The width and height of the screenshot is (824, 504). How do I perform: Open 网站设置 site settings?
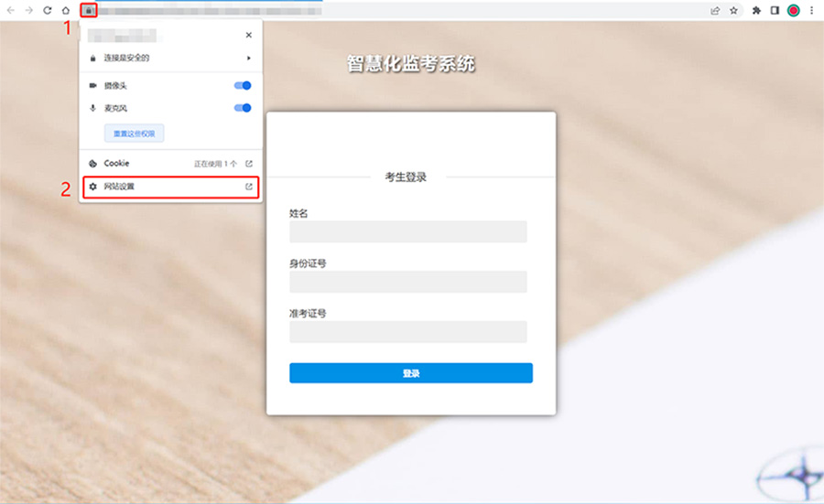170,187
